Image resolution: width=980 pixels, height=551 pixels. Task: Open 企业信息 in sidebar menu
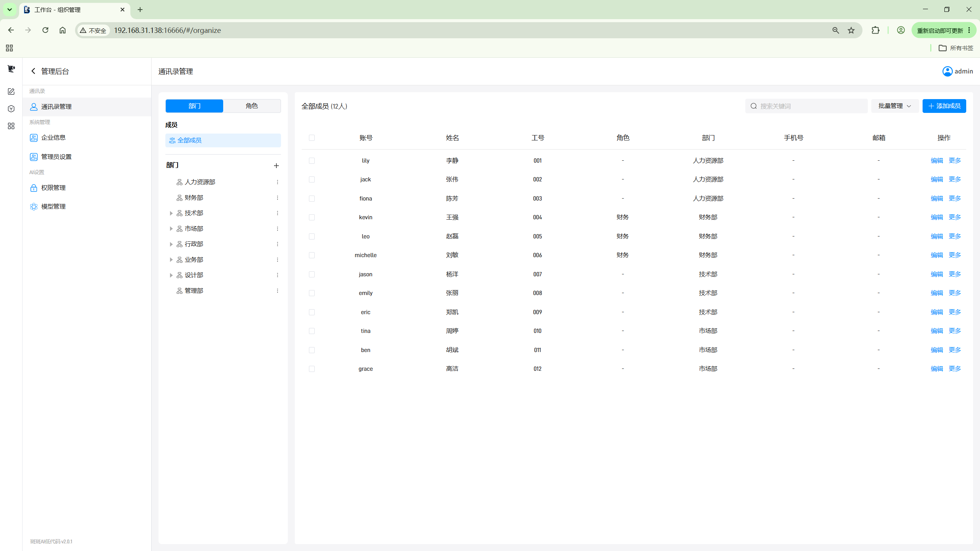87,137
